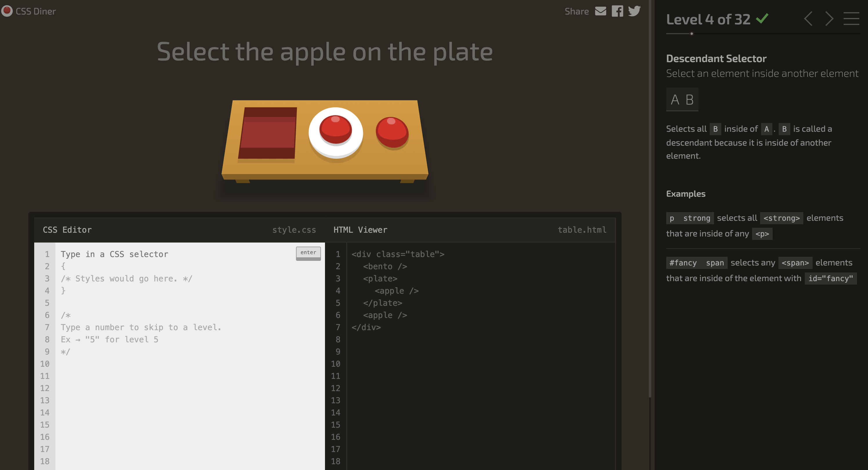Image resolution: width=868 pixels, height=470 pixels.
Task: Share on Twitter bird icon
Action: pyautogui.click(x=634, y=11)
